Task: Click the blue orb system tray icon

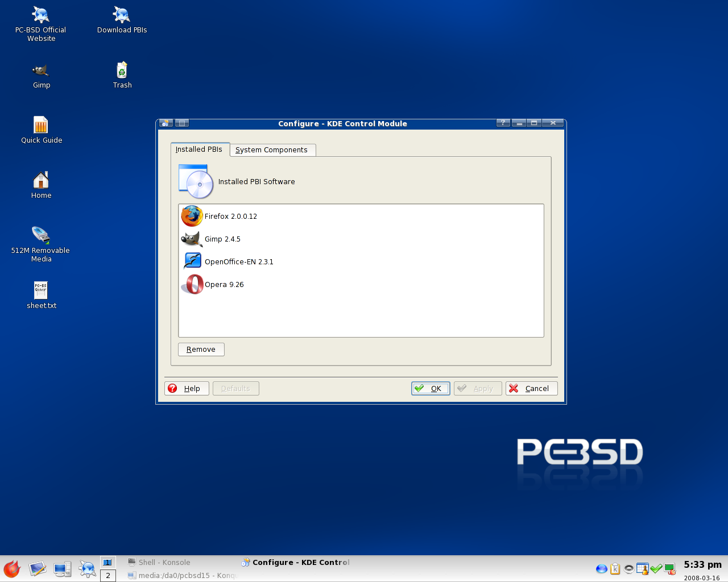Action: click(x=601, y=569)
